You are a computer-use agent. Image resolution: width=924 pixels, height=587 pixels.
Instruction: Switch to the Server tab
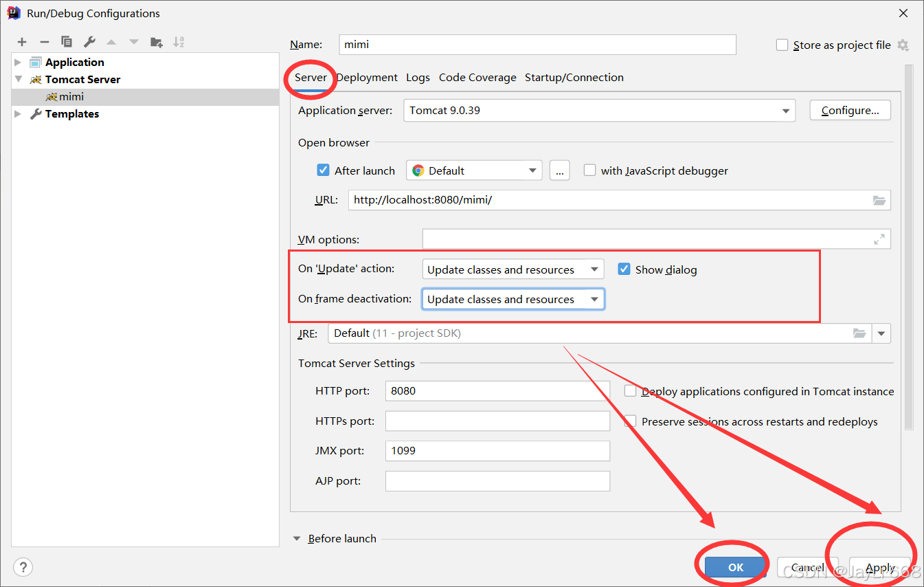[x=311, y=78]
